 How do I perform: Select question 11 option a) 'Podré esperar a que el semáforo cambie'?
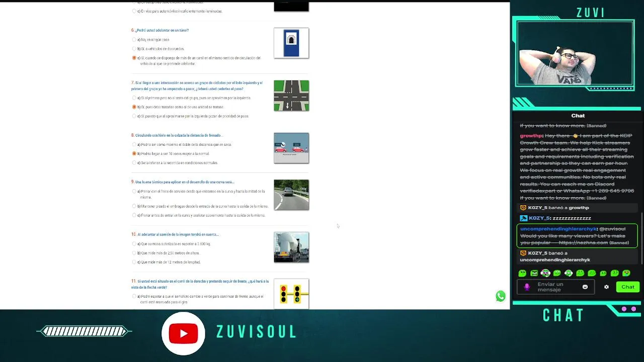(x=134, y=297)
